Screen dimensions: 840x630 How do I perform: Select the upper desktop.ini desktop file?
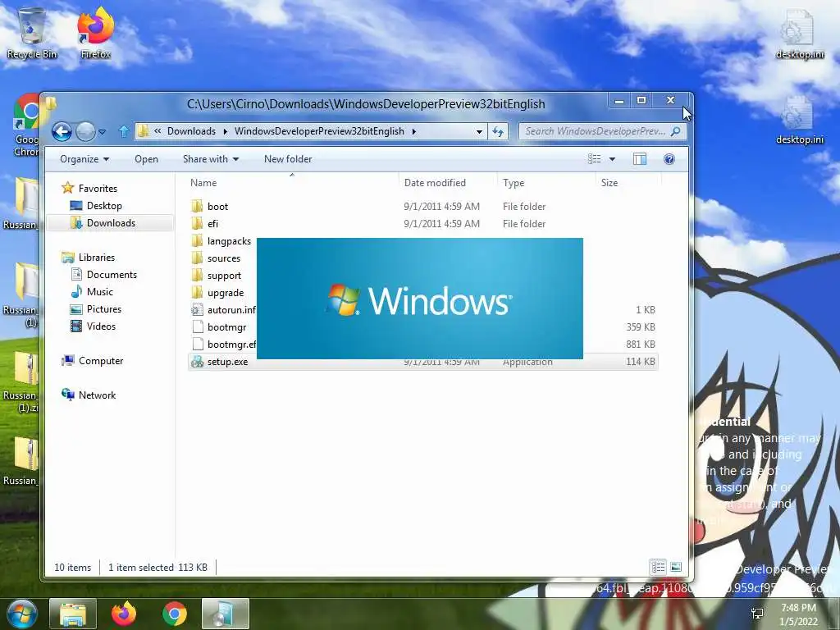799,34
